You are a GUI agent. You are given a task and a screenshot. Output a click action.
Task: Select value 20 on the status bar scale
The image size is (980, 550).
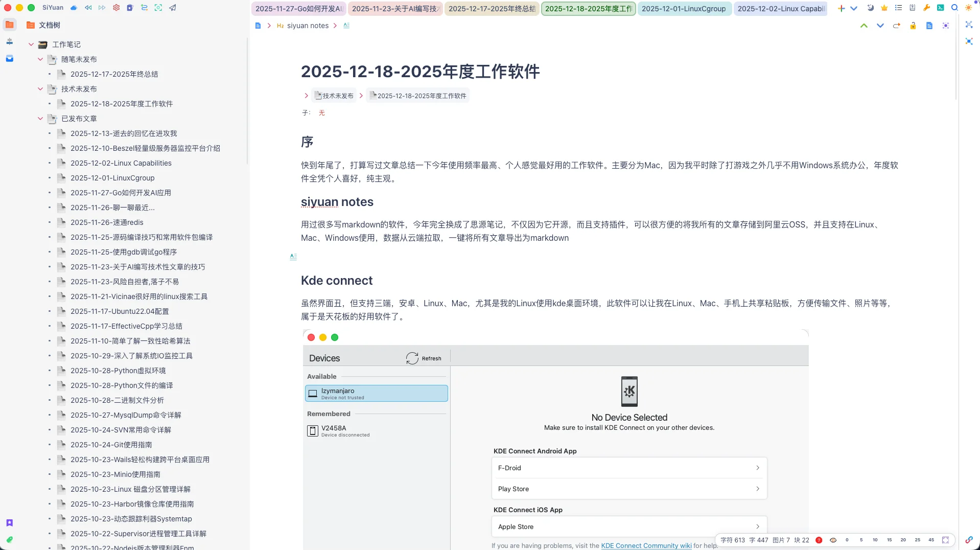[903, 540]
